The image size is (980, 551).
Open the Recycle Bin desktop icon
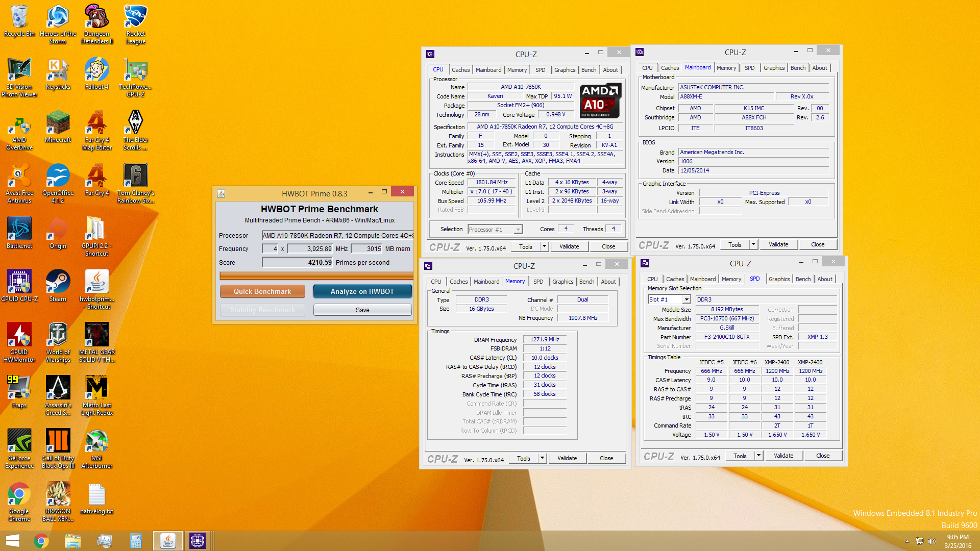pyautogui.click(x=19, y=21)
